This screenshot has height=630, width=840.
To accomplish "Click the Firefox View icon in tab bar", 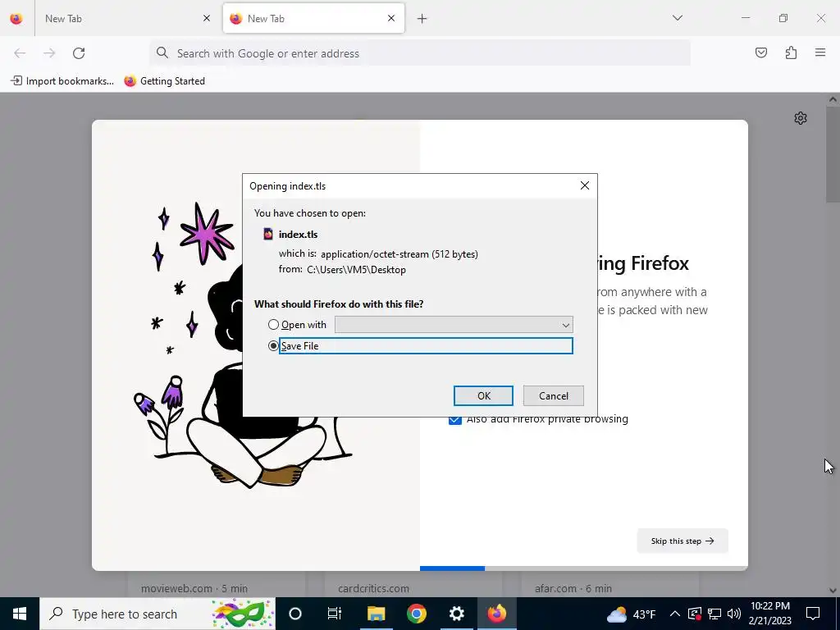I will click(16, 18).
